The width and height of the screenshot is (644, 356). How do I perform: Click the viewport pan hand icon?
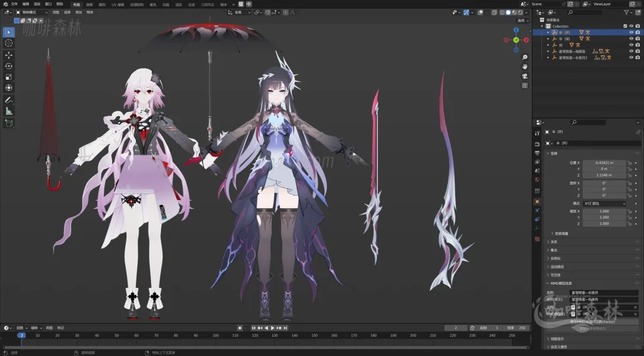pyautogui.click(x=525, y=67)
